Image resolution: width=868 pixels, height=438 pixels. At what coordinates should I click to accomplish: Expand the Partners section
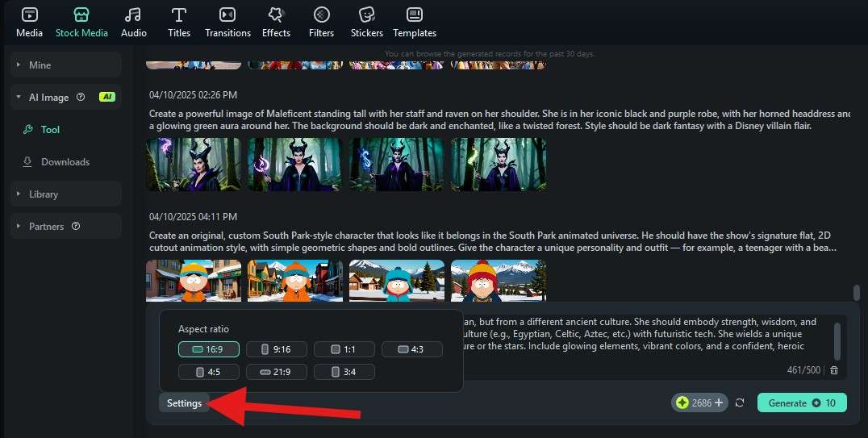pos(66,226)
